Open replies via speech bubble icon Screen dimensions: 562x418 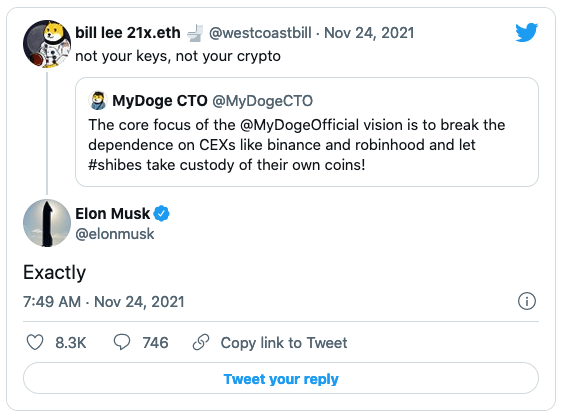pyautogui.click(x=122, y=342)
